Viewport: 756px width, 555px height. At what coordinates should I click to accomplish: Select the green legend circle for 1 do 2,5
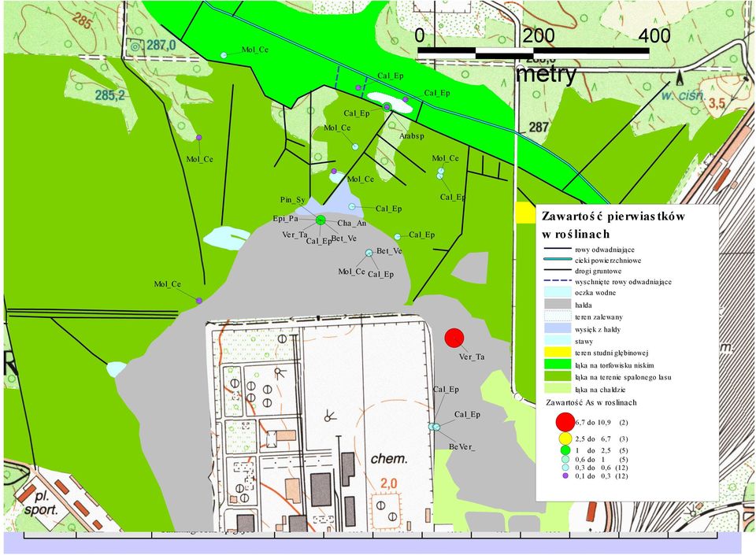pos(565,450)
